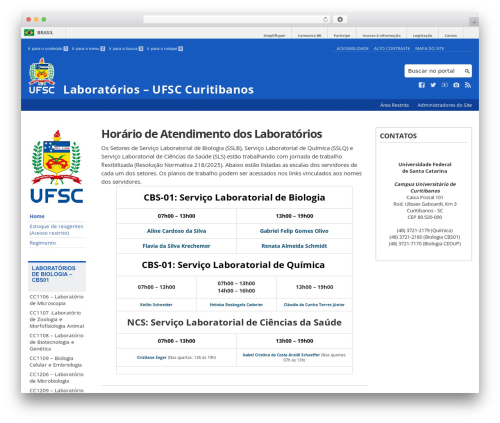Open the RSS feed icon
This screenshot has height=423, width=500.
click(468, 85)
